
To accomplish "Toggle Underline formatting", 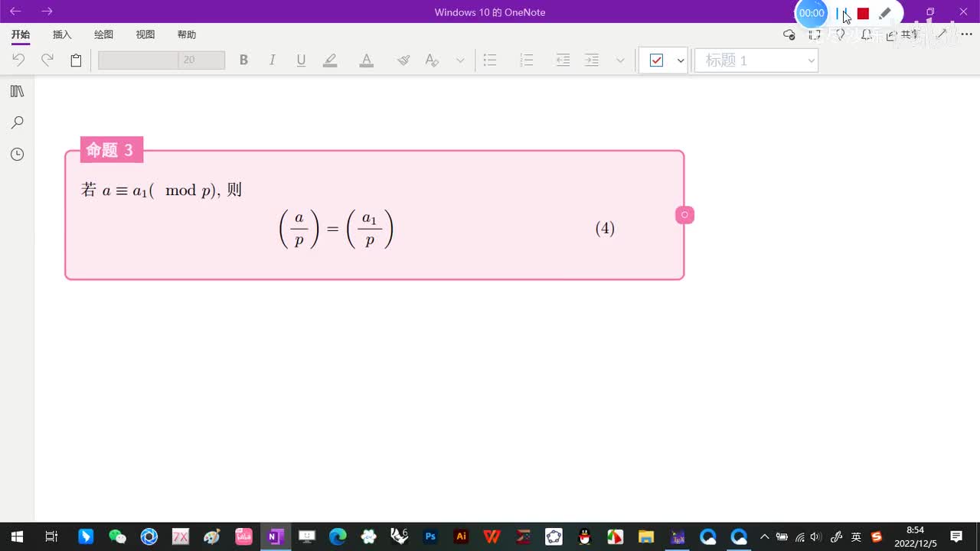I will coord(301,60).
